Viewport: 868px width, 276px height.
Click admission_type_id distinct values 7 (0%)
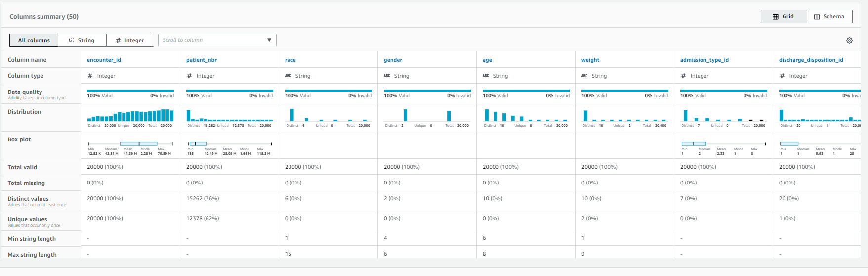(x=688, y=198)
